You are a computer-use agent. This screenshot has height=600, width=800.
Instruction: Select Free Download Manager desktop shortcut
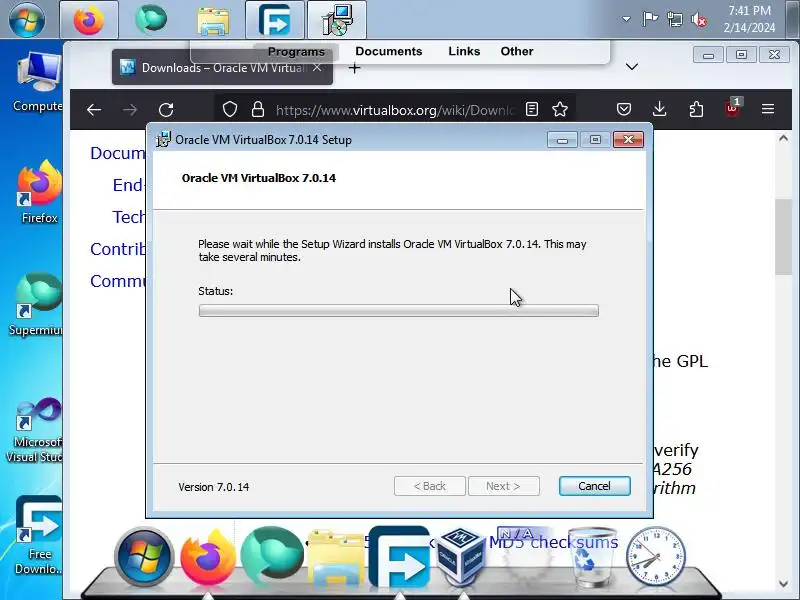(38, 535)
